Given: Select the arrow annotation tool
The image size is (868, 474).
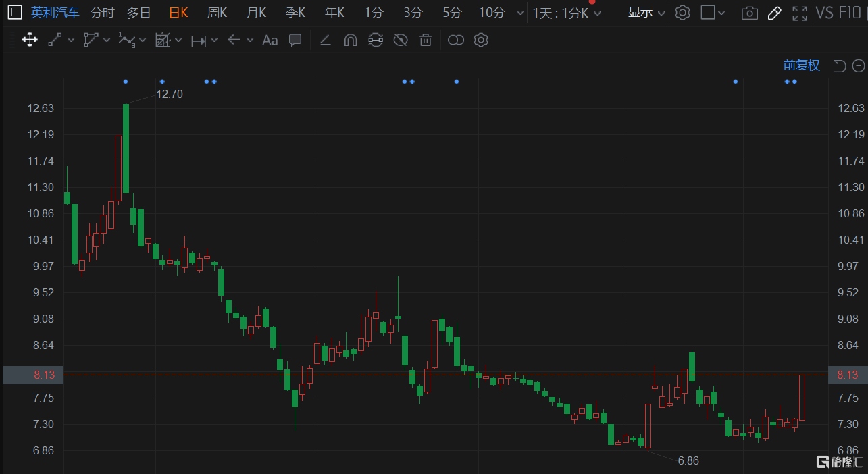Looking at the screenshot, I should [x=234, y=40].
